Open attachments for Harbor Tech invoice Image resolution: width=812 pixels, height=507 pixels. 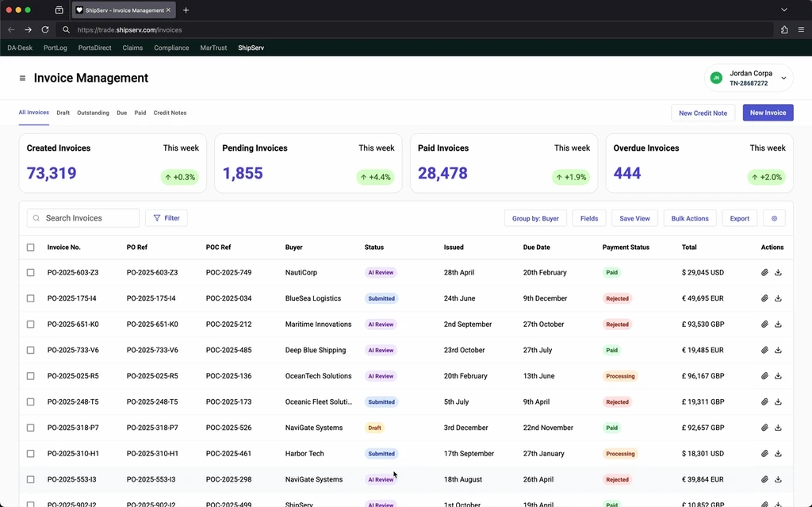[x=764, y=454]
